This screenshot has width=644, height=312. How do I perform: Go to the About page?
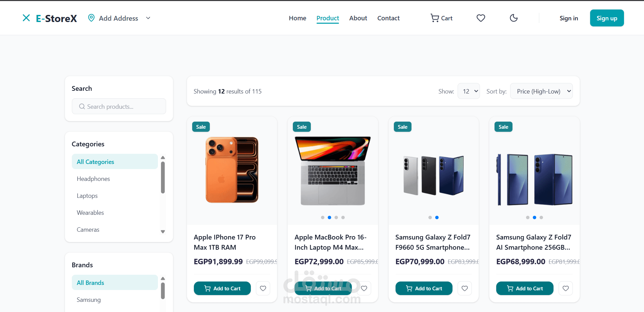tap(358, 18)
